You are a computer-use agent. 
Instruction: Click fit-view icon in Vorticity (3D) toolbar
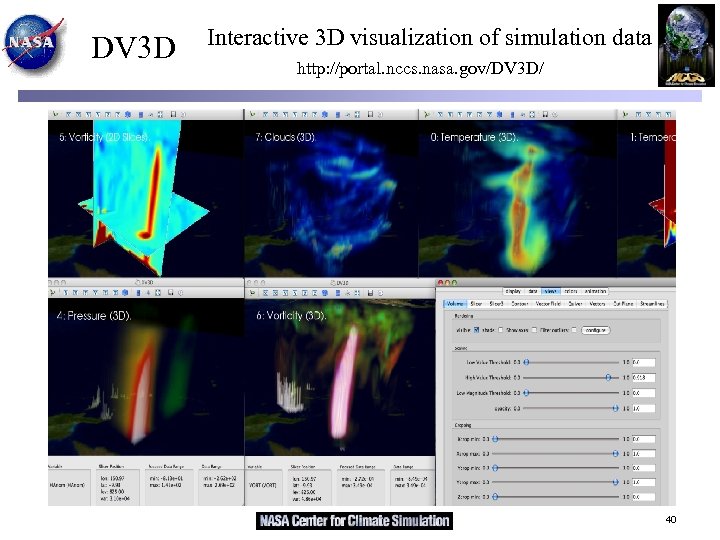357,292
